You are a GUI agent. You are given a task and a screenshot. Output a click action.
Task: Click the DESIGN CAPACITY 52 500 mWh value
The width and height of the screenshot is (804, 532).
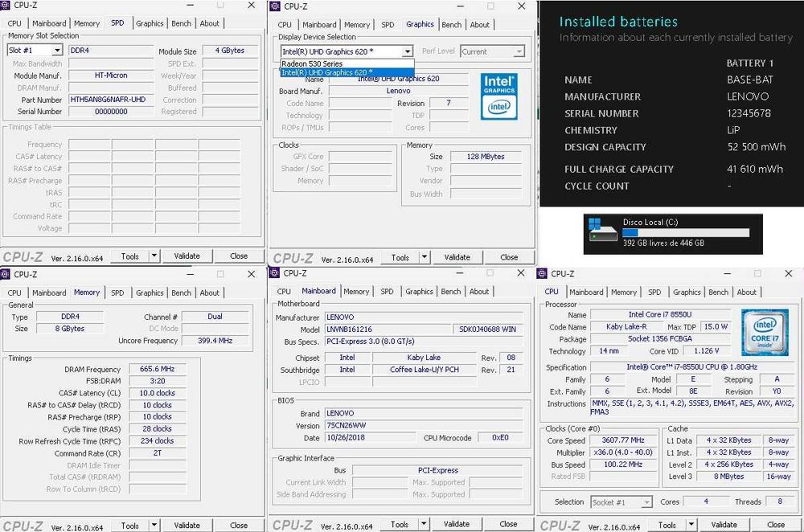[x=757, y=146]
